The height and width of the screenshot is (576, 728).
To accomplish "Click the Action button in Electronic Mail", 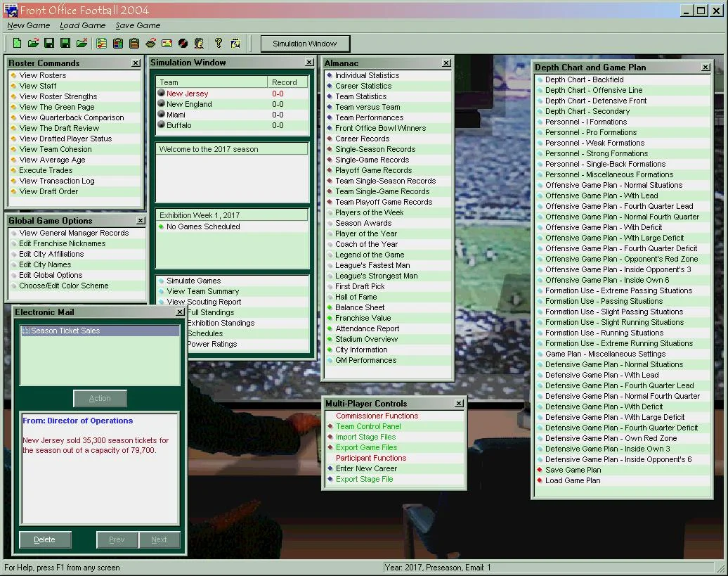I will (100, 398).
